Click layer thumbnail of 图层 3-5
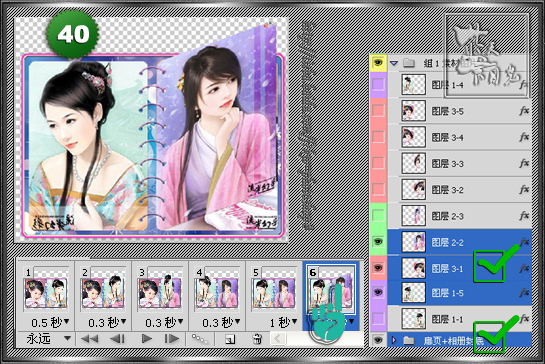The height and width of the screenshot is (364, 545). click(x=414, y=111)
